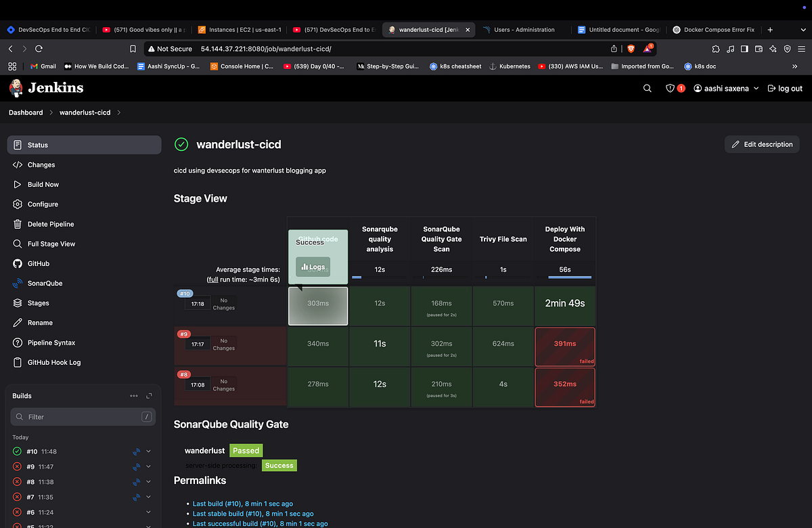
Task: Expand build #10 details chevron
Action: point(148,451)
